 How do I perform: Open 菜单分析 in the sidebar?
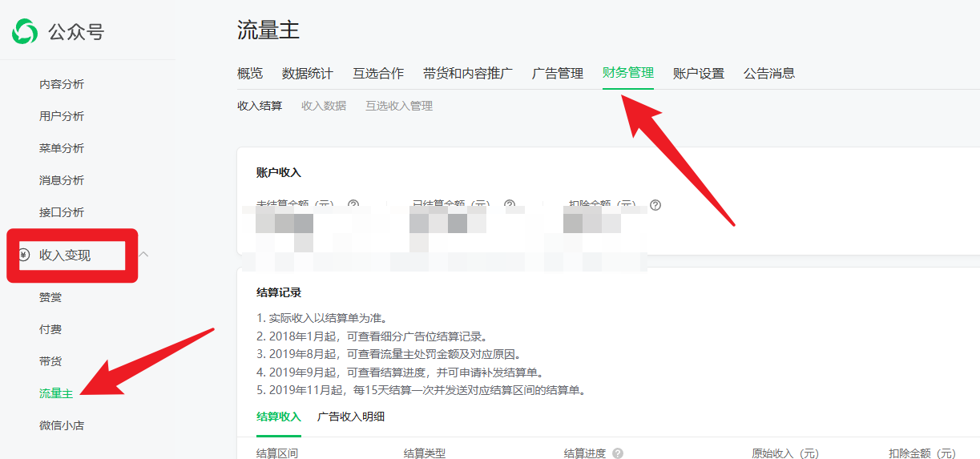(x=62, y=148)
